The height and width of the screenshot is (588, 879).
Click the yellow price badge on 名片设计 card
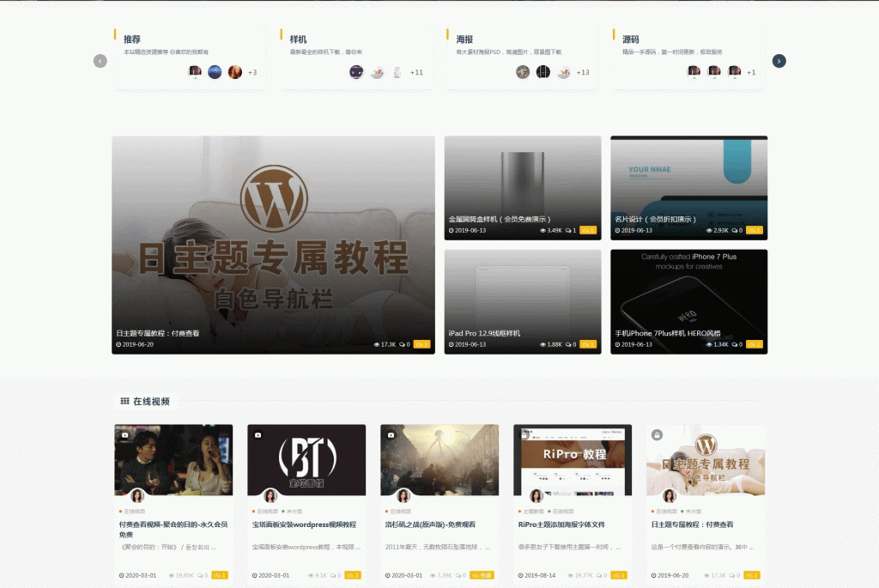pos(755,230)
